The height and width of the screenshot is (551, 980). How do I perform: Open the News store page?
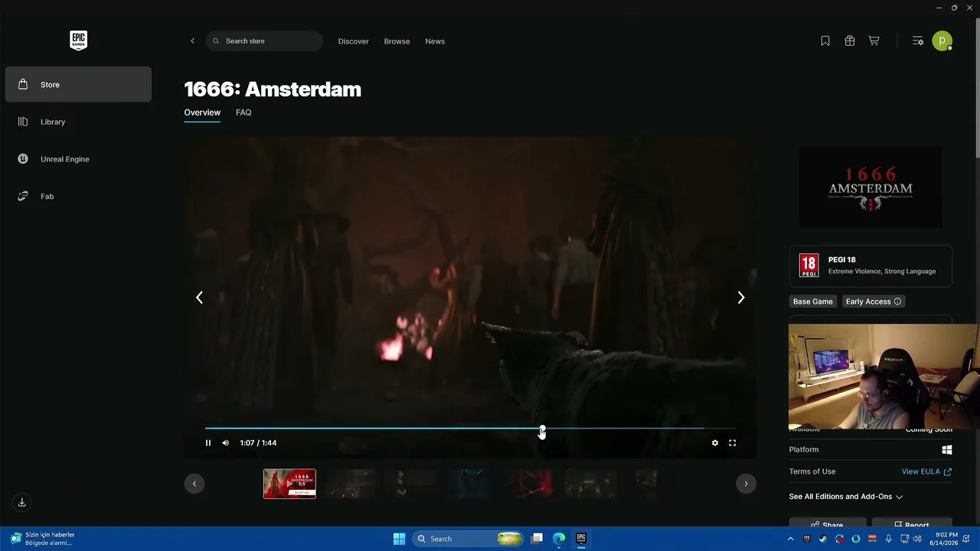435,41
